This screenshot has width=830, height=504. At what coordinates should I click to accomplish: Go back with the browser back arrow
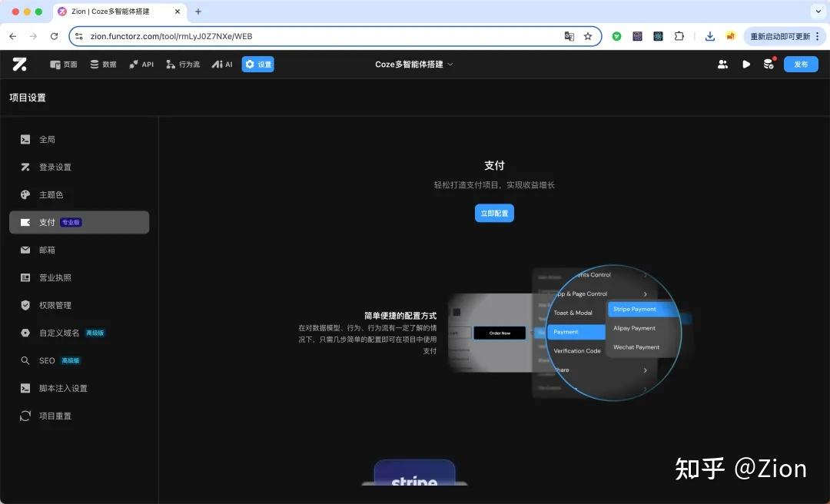point(13,36)
